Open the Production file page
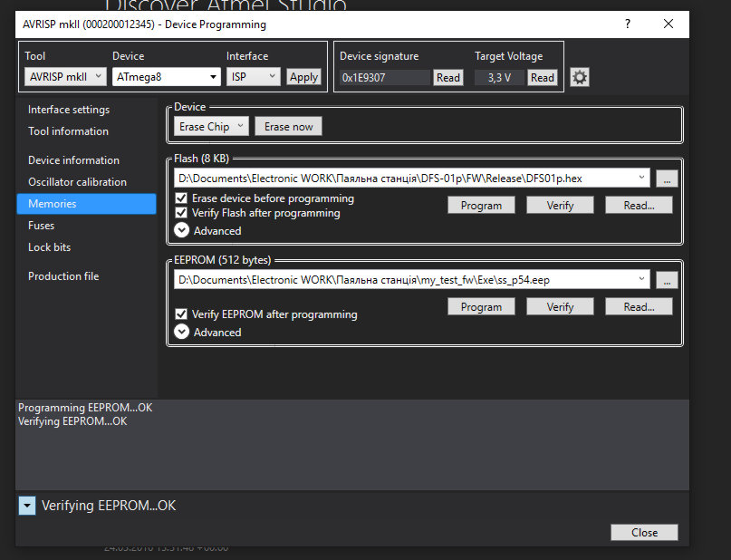The width and height of the screenshot is (731, 560). coord(63,276)
